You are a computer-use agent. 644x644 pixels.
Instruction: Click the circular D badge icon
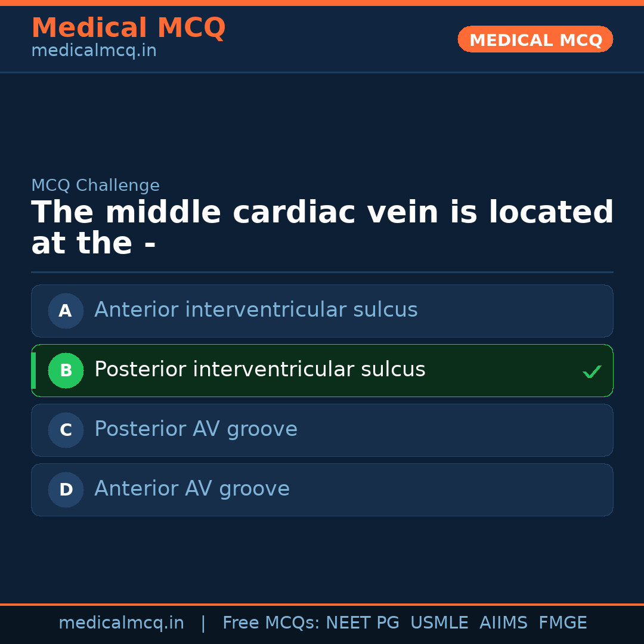coord(66,490)
